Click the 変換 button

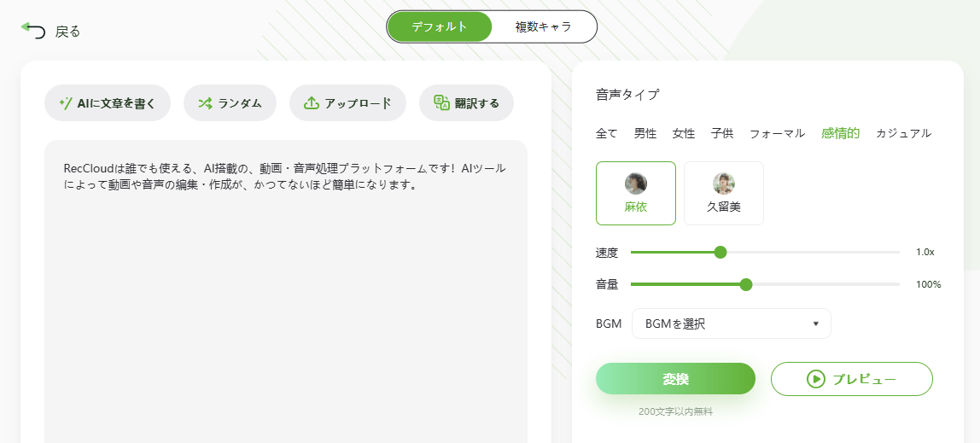(x=675, y=379)
